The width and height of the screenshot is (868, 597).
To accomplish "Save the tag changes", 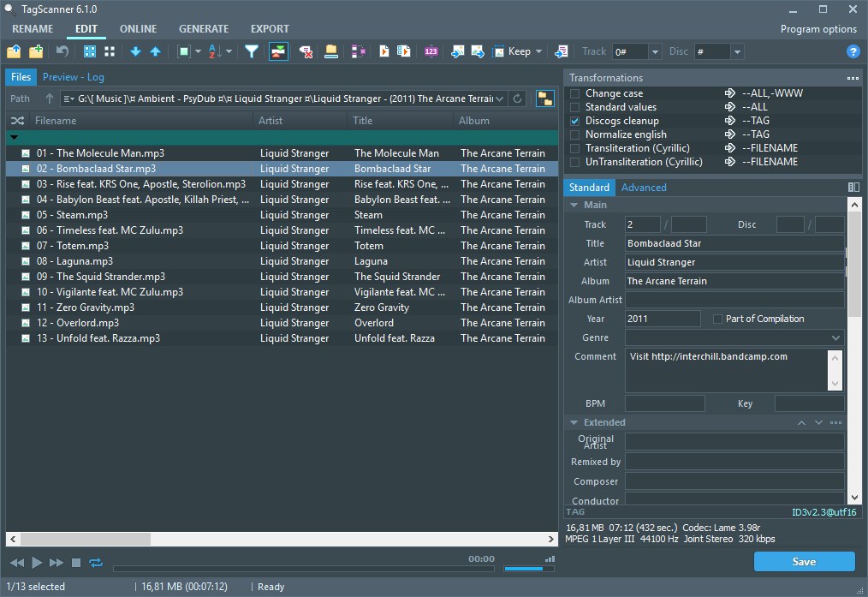I will pyautogui.click(x=805, y=562).
